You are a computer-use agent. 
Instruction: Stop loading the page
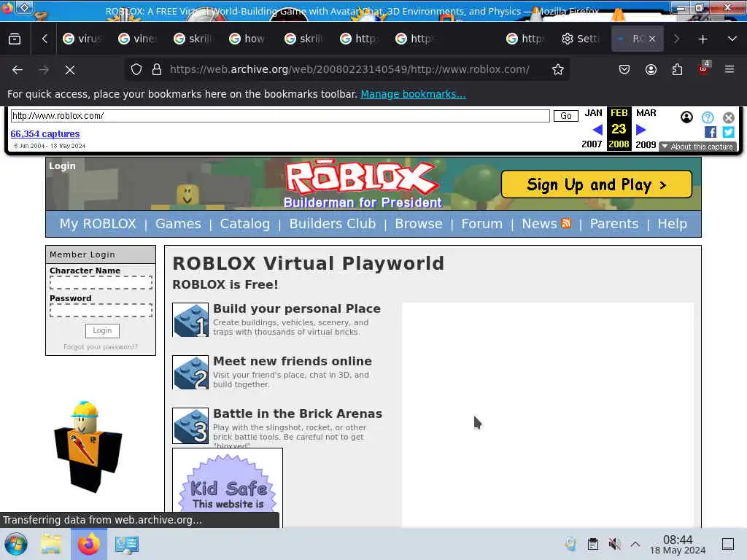point(70,70)
